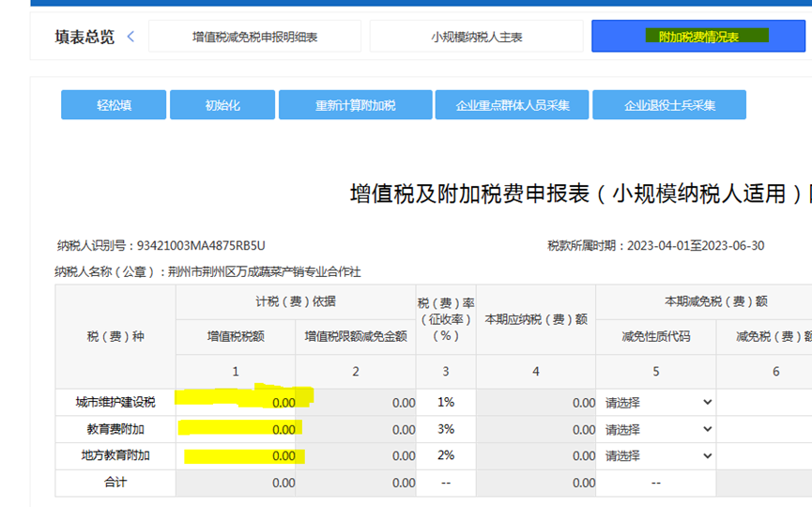Click the 1% rate cell
Viewport: 812px width, 507px height.
tap(446, 403)
